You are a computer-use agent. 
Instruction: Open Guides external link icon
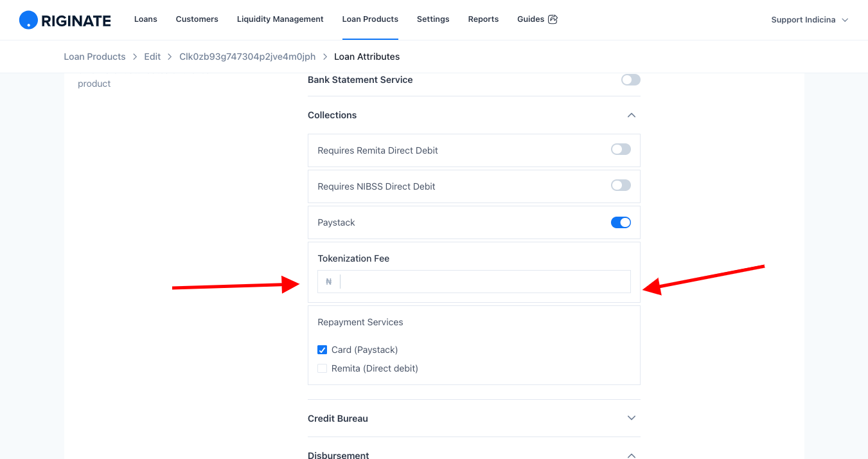coord(553,19)
